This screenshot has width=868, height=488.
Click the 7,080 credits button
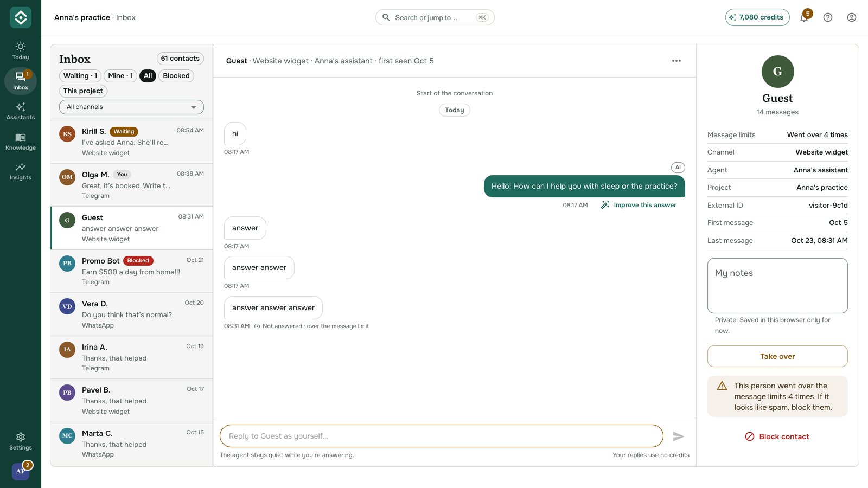click(757, 17)
